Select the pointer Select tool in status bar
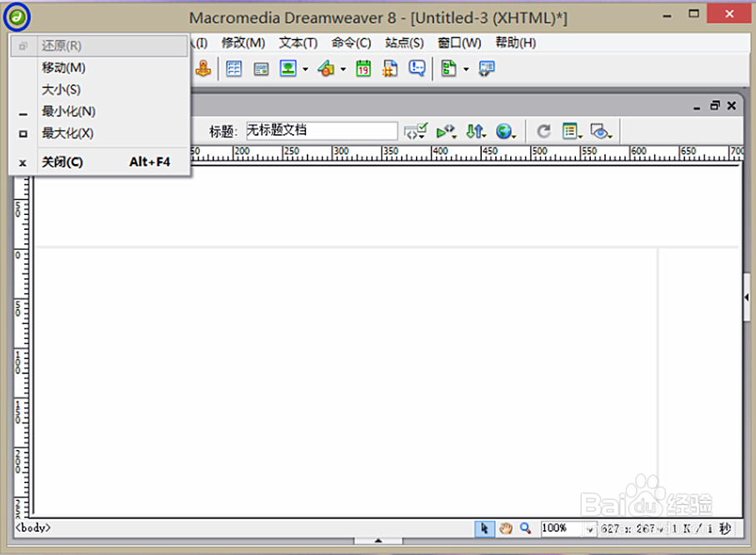Viewport: 756px width, 555px height. [484, 528]
